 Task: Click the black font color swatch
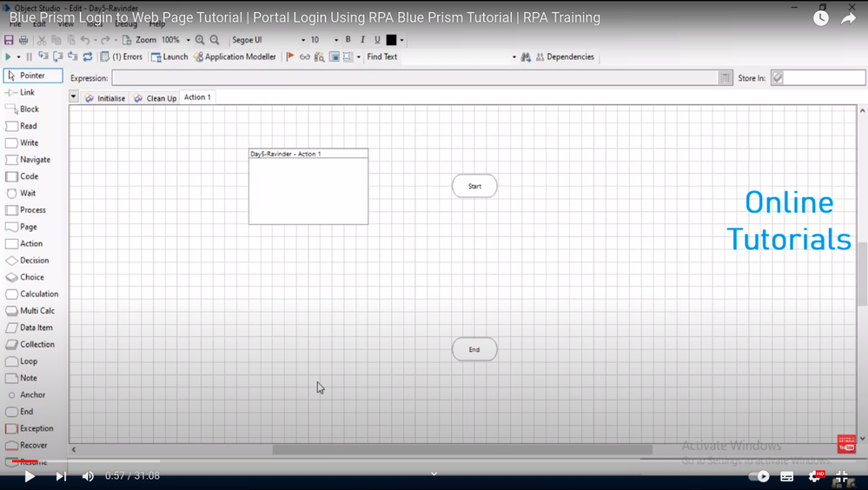(x=391, y=40)
